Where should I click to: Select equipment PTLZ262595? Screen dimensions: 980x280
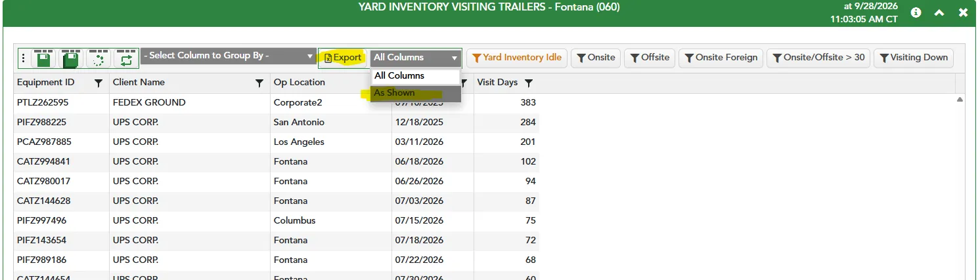tap(43, 103)
